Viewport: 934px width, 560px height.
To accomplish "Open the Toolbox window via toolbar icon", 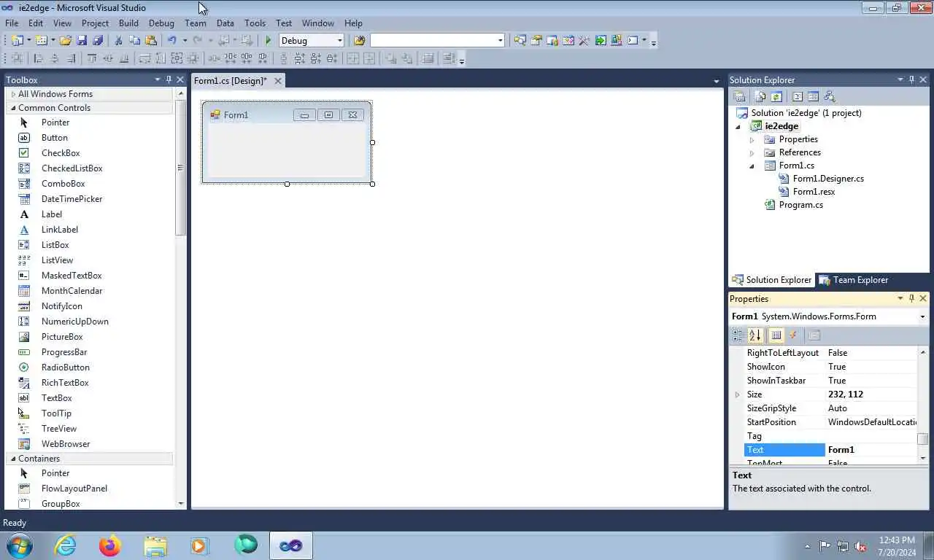I will click(584, 40).
